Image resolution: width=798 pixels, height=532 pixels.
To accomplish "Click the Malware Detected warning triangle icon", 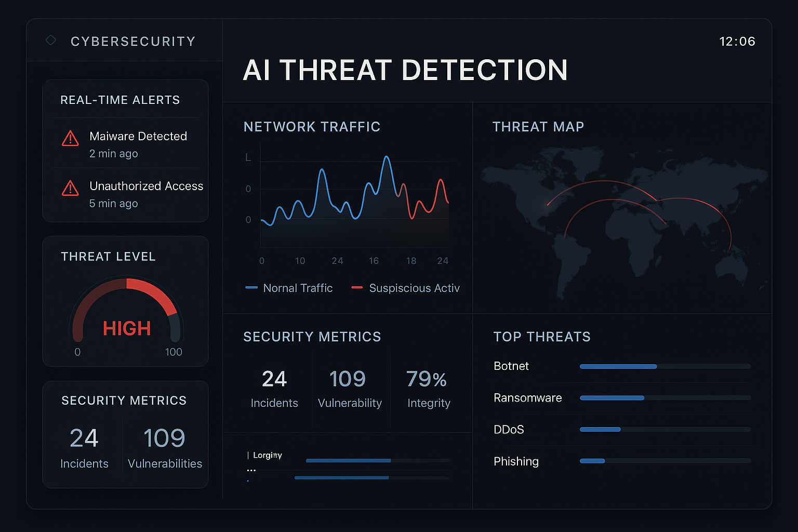I will coord(70,139).
